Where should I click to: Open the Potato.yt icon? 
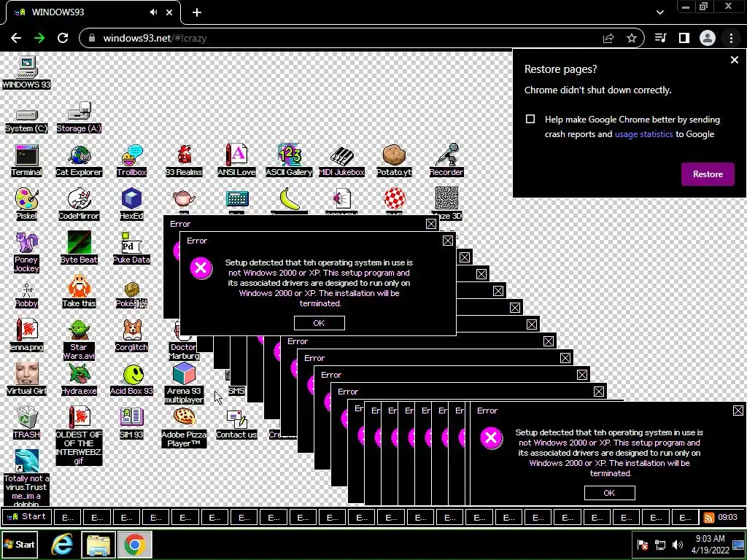[394, 161]
